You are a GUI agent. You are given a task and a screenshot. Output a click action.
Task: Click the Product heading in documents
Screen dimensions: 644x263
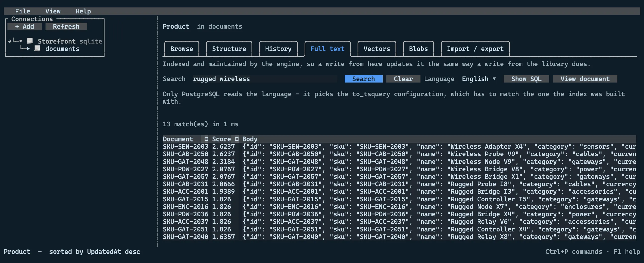point(176,26)
